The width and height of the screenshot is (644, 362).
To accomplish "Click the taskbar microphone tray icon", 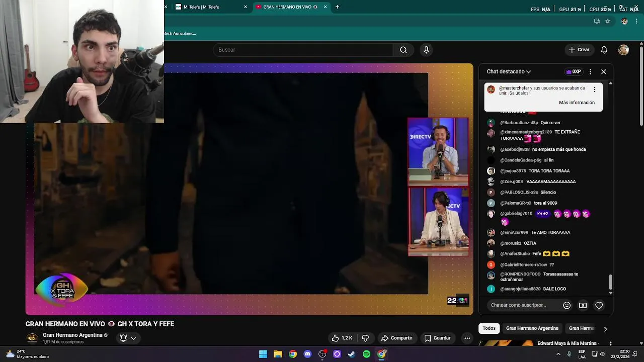I will [569, 354].
